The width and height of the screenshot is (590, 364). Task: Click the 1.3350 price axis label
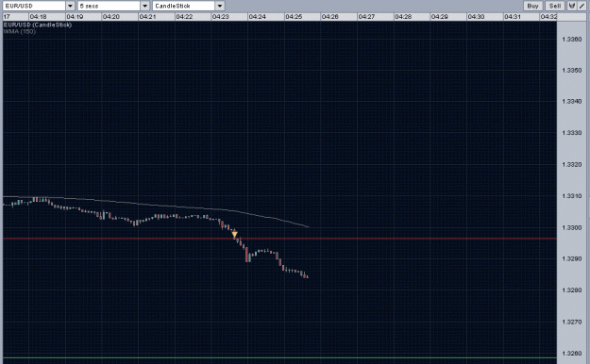tap(571, 71)
